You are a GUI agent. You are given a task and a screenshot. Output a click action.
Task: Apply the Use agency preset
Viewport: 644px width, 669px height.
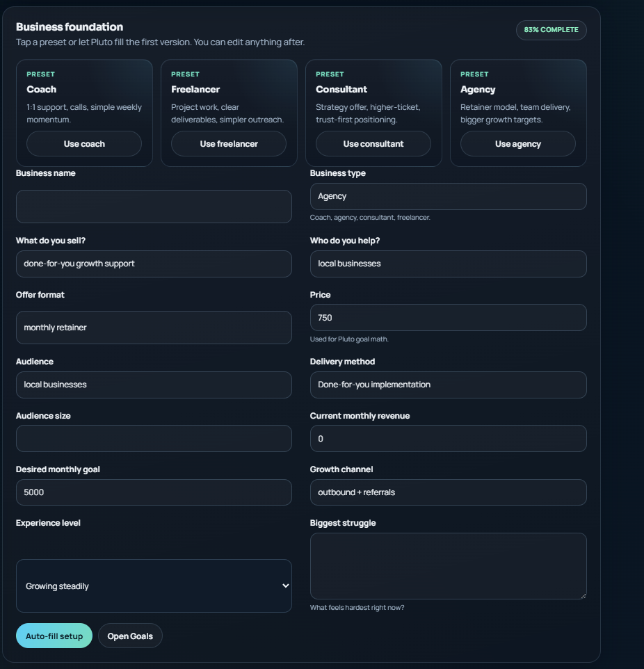point(517,143)
